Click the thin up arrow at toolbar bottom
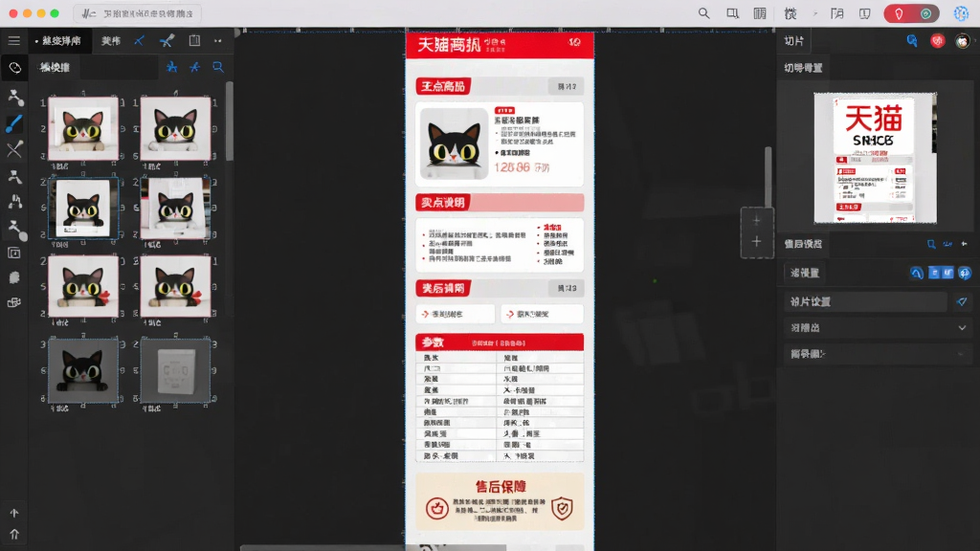The image size is (980, 551). (x=13, y=513)
